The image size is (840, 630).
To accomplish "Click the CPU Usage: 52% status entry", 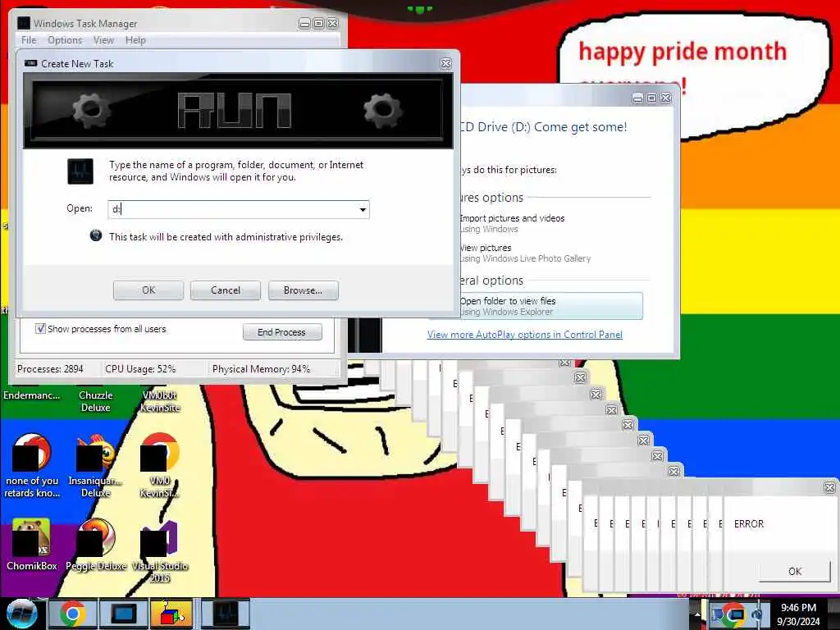I will click(140, 368).
